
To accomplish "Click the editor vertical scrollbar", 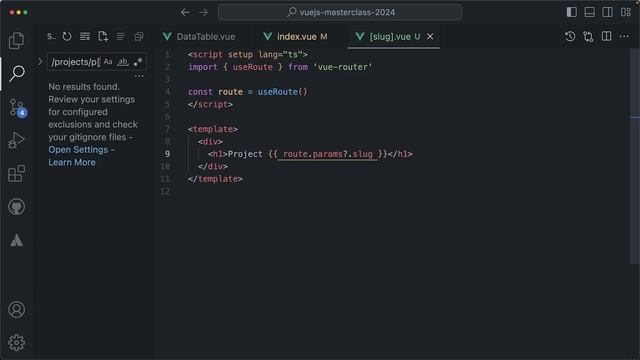I will click(x=635, y=157).
